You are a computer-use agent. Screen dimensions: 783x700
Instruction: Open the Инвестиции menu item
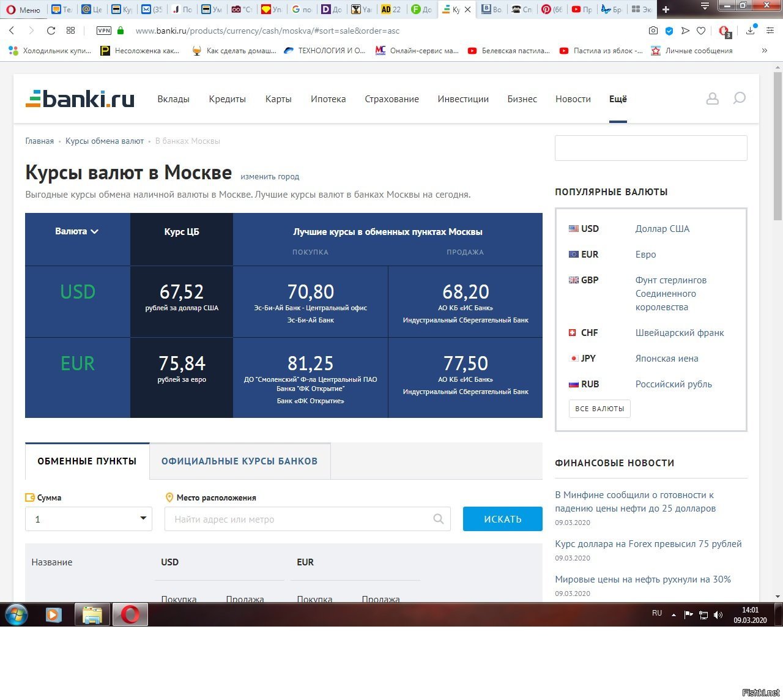[x=463, y=99]
